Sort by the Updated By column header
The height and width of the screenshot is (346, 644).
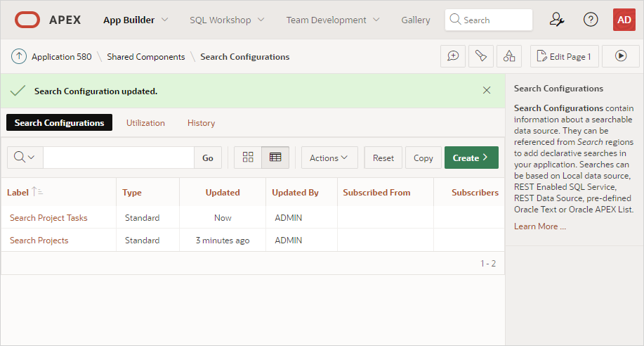pos(295,192)
